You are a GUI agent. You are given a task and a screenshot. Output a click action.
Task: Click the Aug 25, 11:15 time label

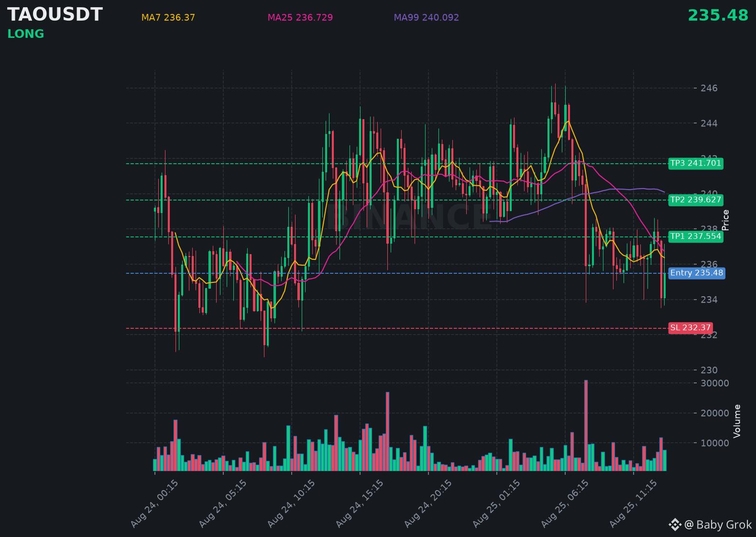tap(633, 504)
